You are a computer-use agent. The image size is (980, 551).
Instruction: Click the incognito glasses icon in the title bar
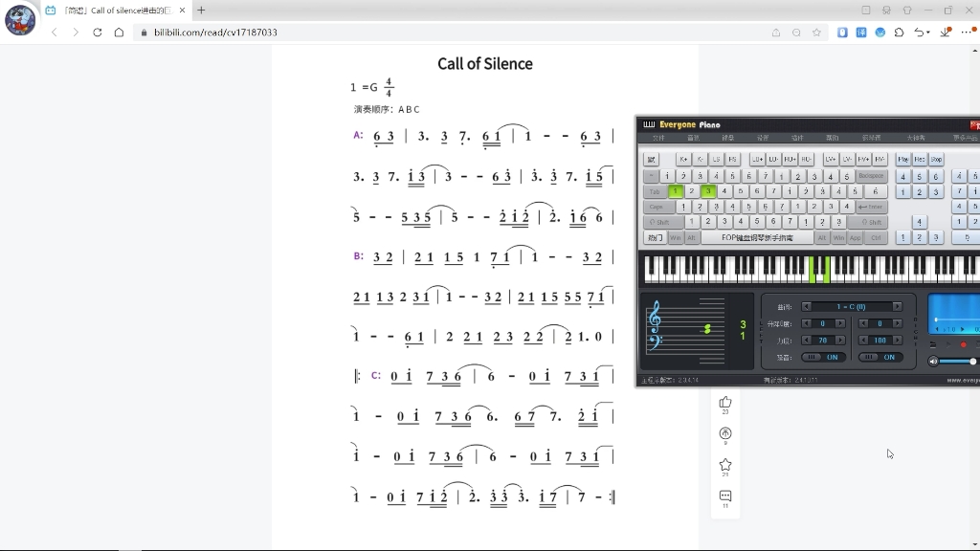[x=886, y=10]
